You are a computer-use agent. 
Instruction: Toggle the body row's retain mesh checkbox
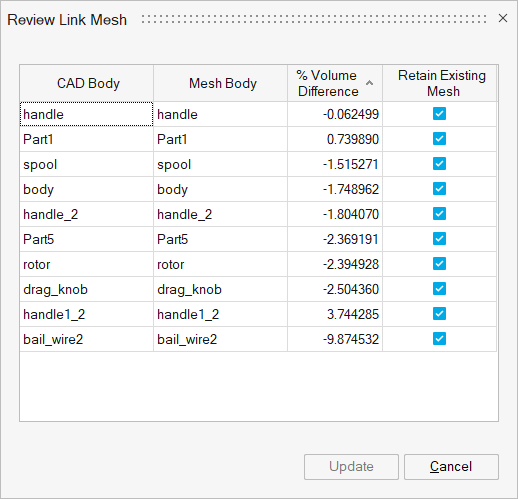pos(439,189)
